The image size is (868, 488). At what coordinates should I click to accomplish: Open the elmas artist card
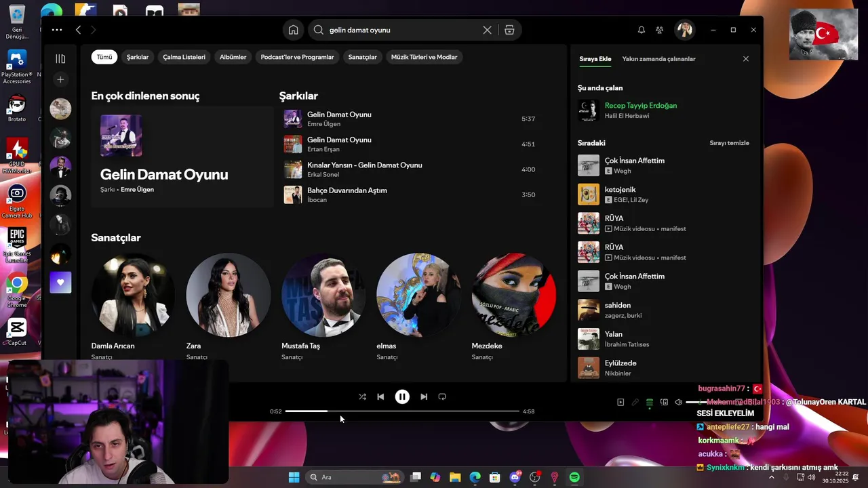point(418,306)
